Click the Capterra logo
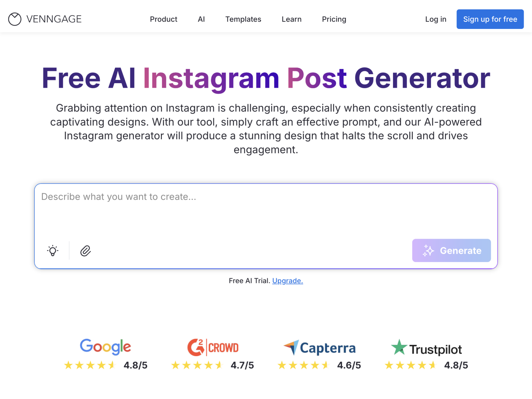 (x=319, y=348)
